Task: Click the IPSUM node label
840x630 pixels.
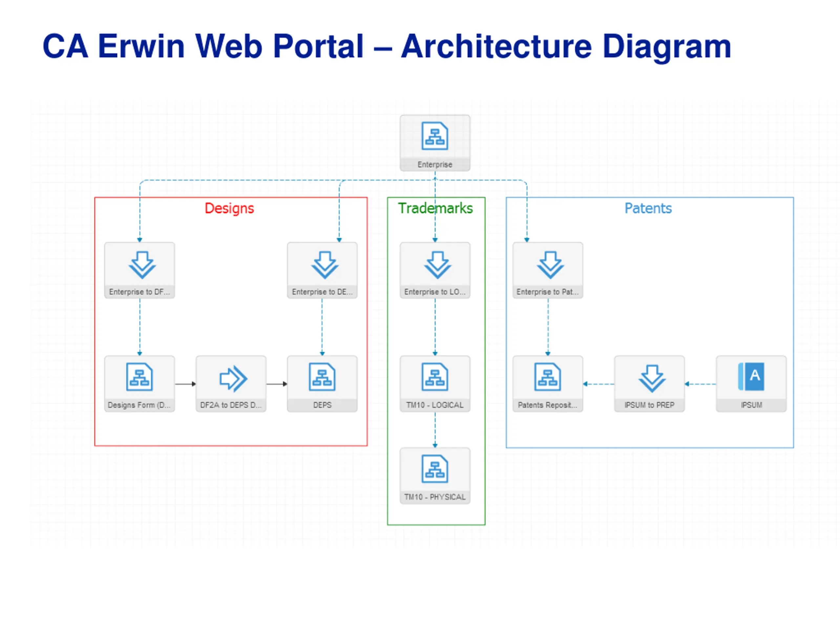Action: coord(751,405)
